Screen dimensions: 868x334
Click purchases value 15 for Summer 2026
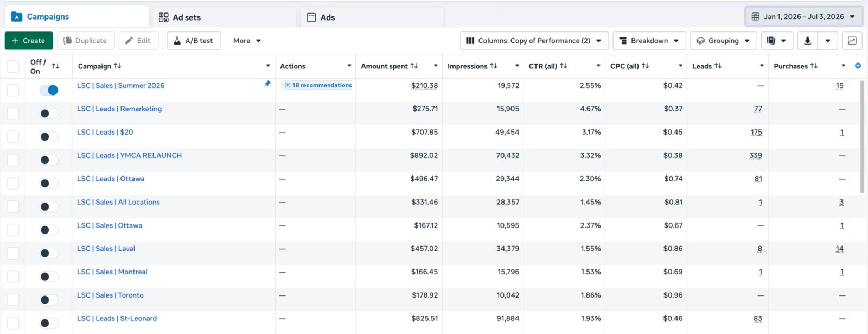coord(839,85)
